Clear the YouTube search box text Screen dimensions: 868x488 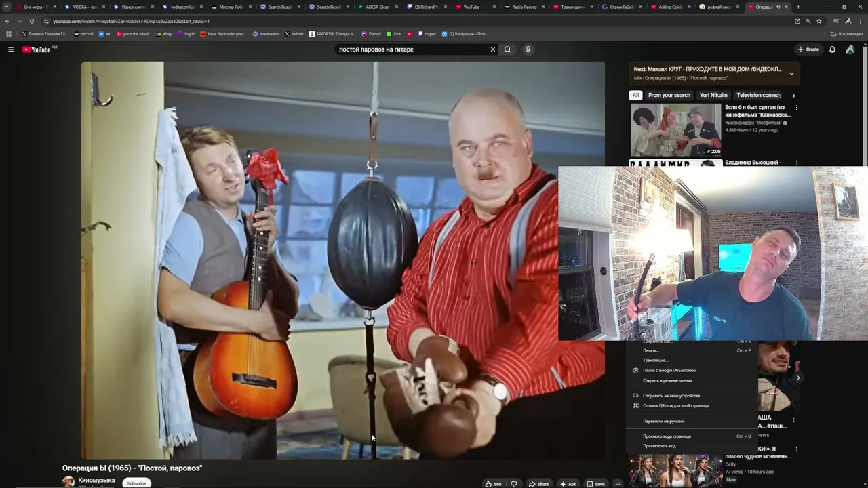tap(493, 49)
